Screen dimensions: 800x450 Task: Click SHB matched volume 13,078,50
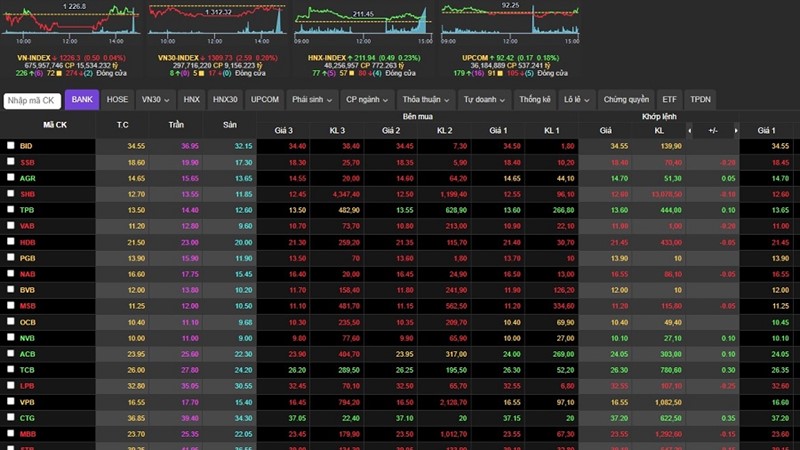click(x=666, y=194)
